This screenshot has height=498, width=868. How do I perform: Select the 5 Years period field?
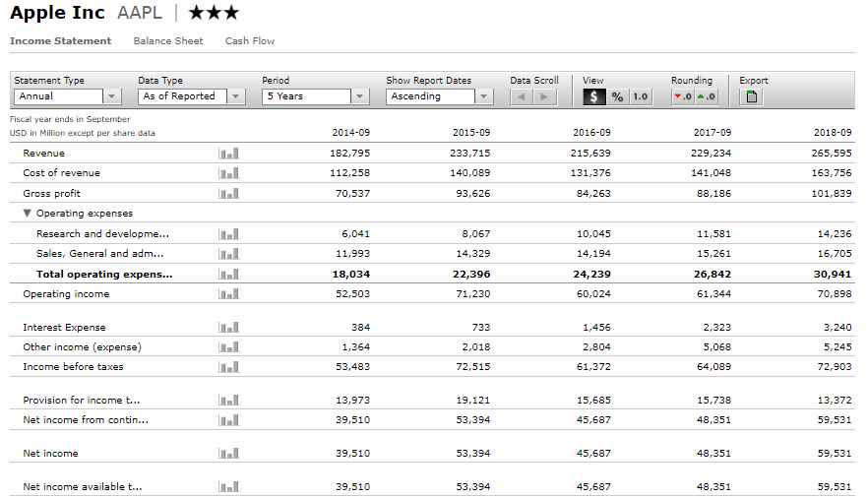click(307, 96)
